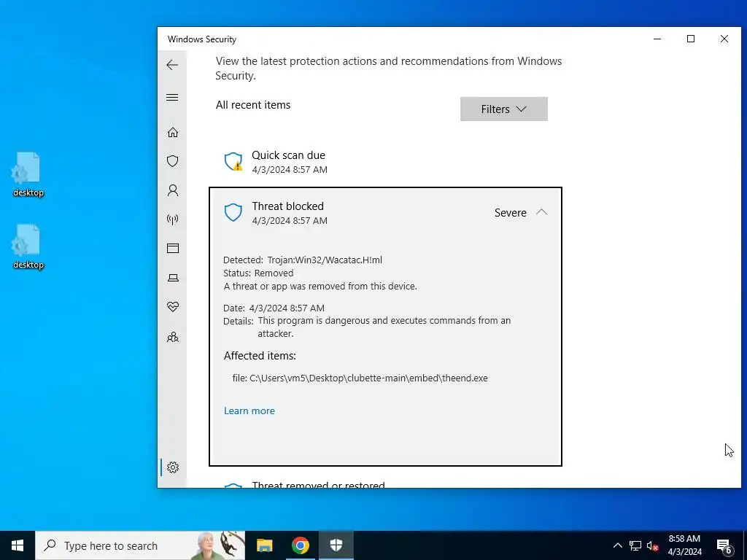Open network status tray icon

pyautogui.click(x=635, y=545)
